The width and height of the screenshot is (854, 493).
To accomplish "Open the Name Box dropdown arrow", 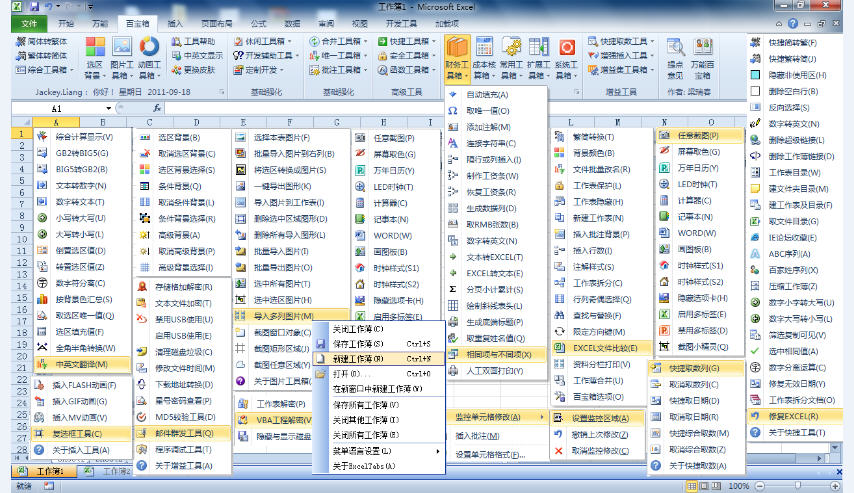I will (109, 108).
